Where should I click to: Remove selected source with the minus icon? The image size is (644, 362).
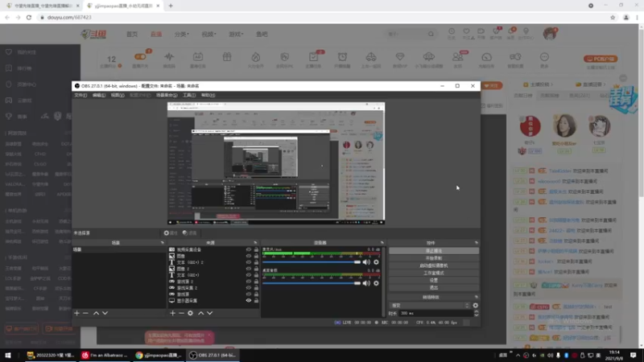pos(181,313)
